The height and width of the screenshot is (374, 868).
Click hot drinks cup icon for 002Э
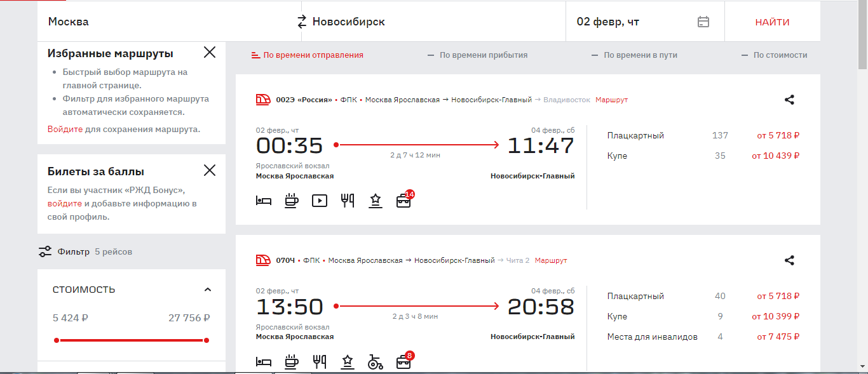click(x=292, y=201)
